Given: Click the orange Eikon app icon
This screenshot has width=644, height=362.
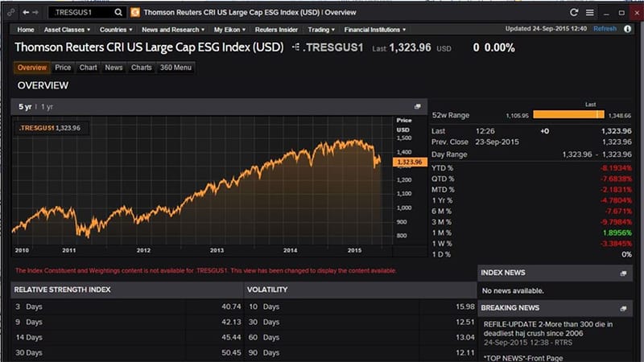Looking at the screenshot, I should click(x=135, y=12).
